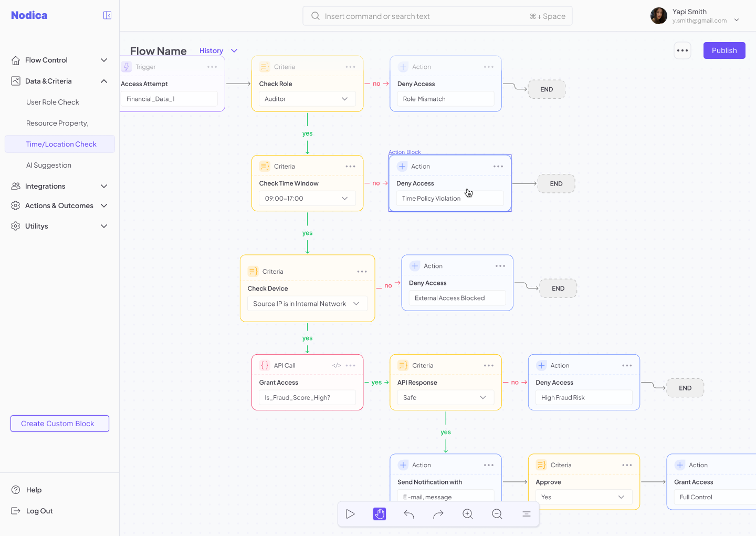Open the Safe API Response dropdown

pyautogui.click(x=445, y=397)
